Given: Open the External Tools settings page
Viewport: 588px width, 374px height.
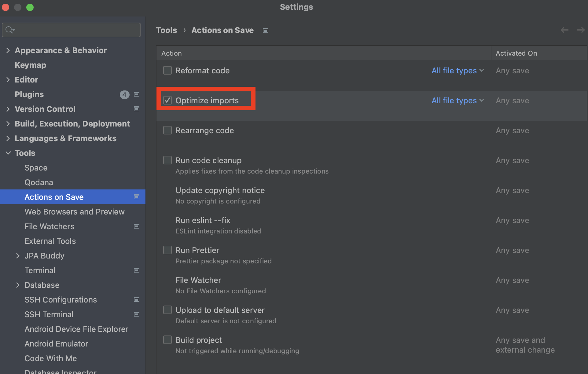Looking at the screenshot, I should point(50,241).
